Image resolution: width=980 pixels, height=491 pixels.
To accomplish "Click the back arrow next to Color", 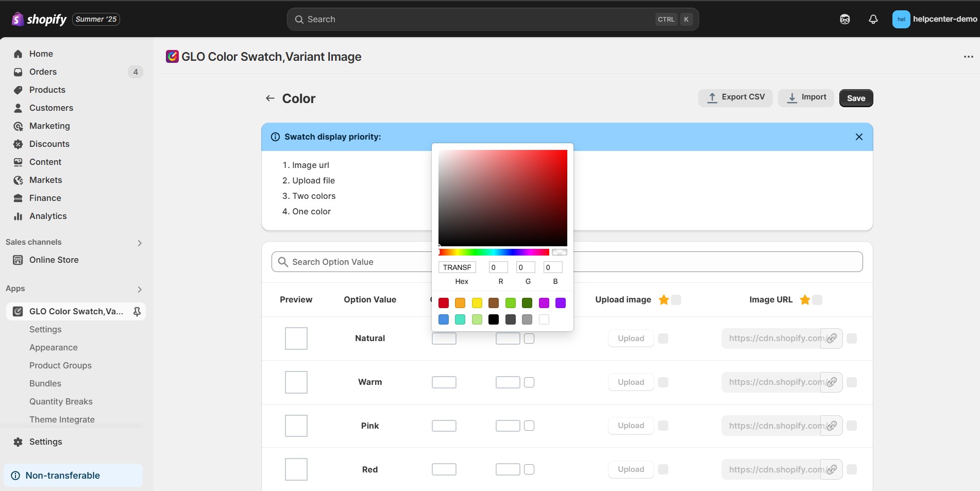I will coord(270,98).
